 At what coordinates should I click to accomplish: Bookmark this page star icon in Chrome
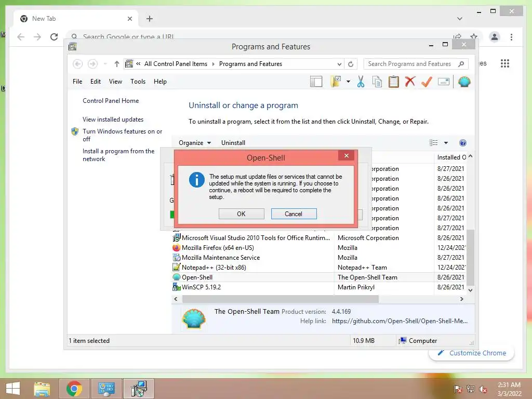pos(474,36)
